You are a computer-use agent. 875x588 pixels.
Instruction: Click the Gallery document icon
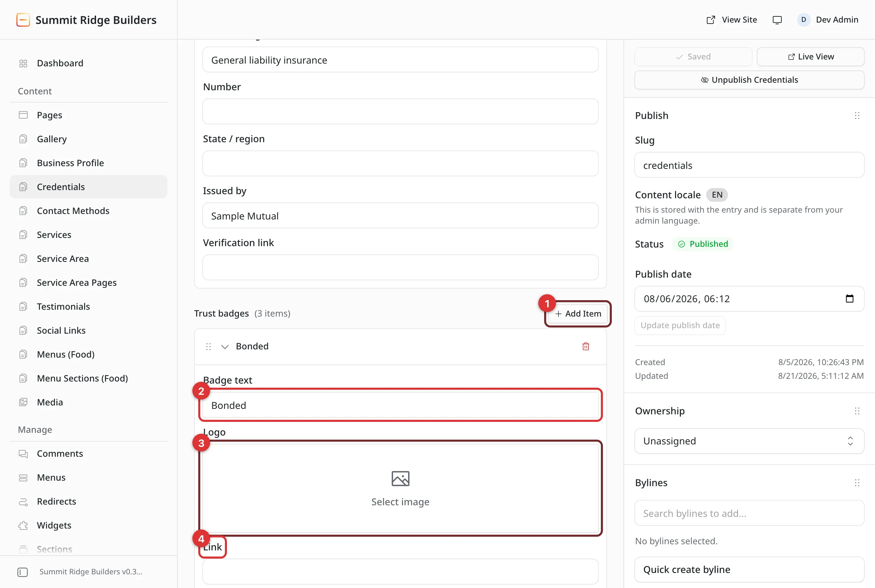point(23,139)
